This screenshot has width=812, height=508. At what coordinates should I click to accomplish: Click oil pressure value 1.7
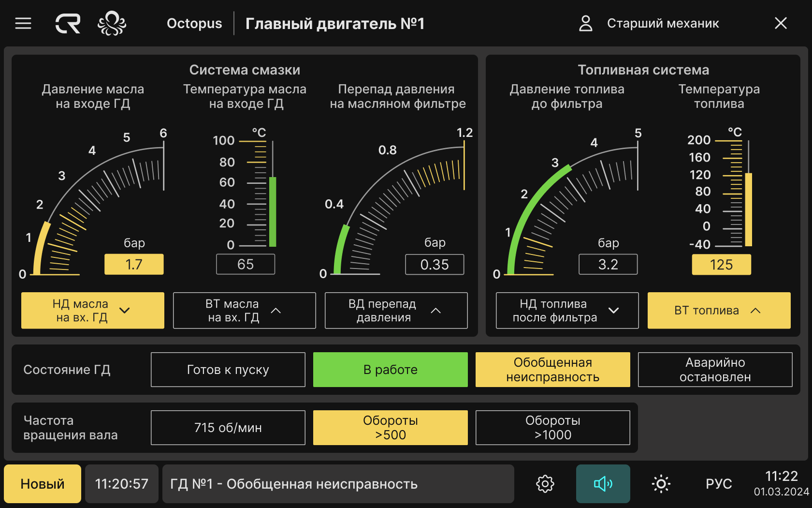click(134, 265)
